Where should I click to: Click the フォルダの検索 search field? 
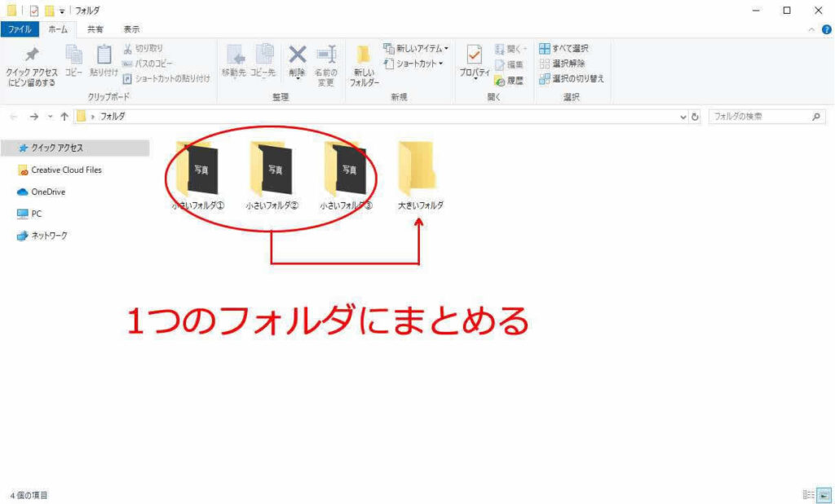(x=758, y=117)
